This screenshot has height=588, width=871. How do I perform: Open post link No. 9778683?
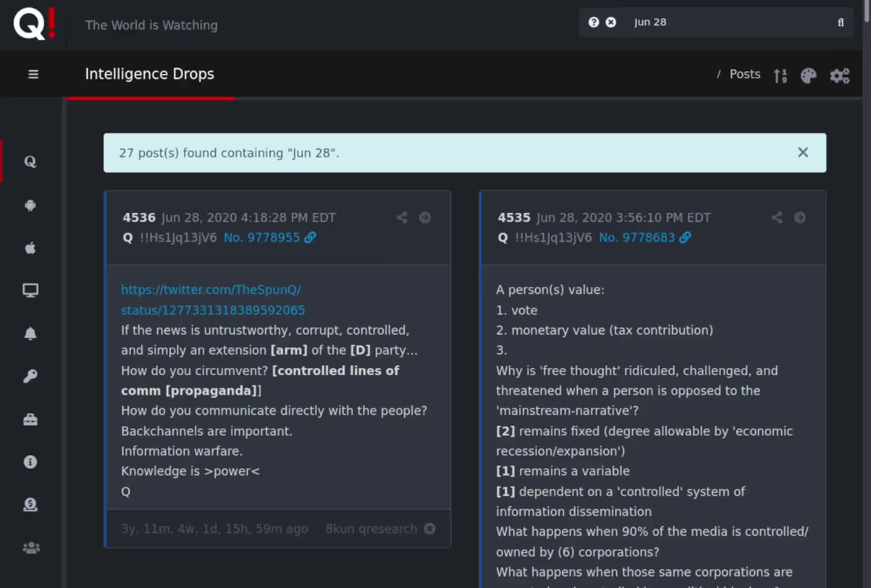coord(637,237)
